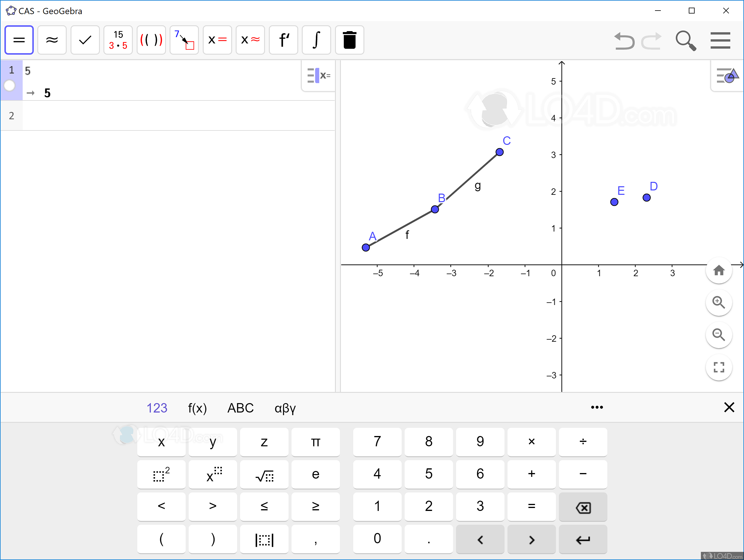Click the Delete trash can tool

[349, 40]
